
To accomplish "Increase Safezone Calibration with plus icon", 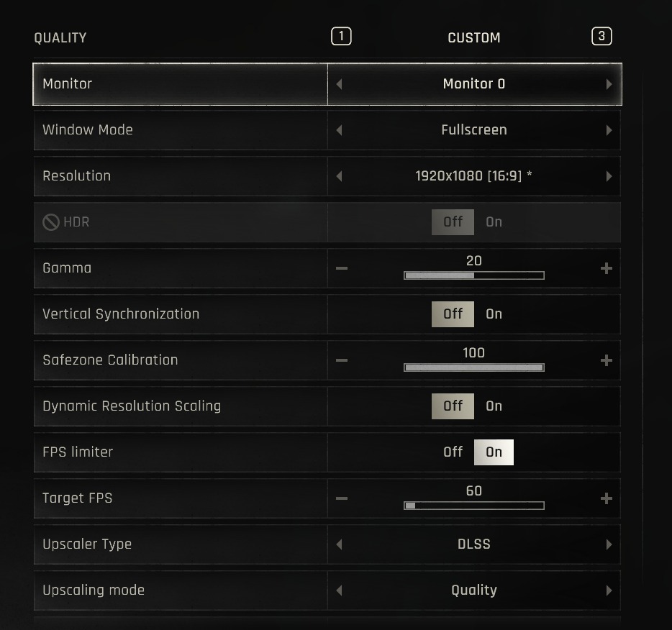I will pyautogui.click(x=607, y=360).
